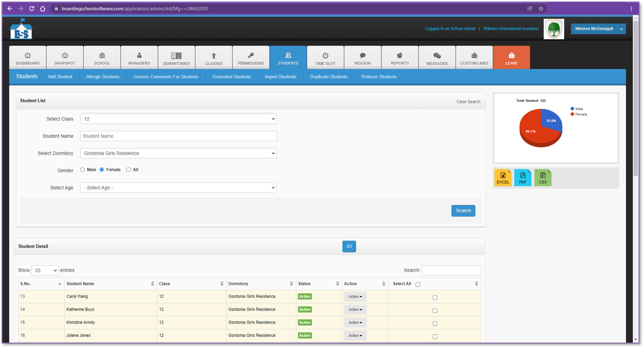Open the Select Class dropdown
This screenshot has width=644, height=348.
[178, 119]
